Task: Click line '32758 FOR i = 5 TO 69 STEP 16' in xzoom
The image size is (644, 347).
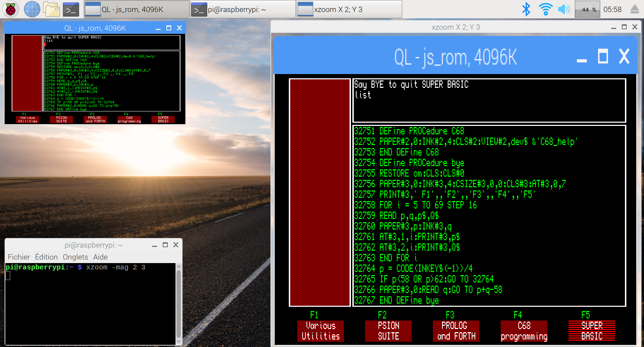Action: [416, 205]
